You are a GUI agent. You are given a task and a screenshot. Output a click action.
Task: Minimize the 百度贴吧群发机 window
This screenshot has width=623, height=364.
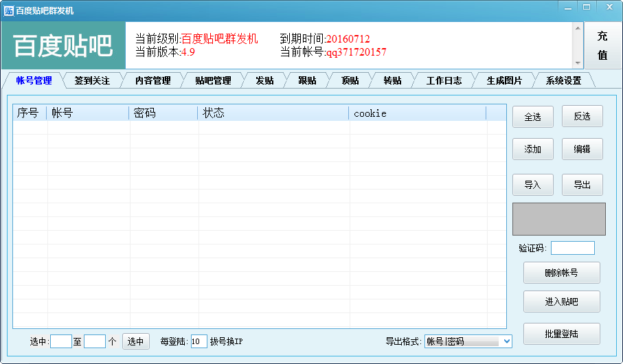[568, 7]
